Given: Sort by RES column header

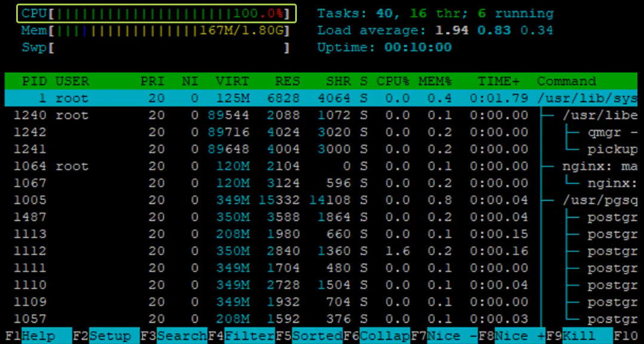Looking at the screenshot, I should pos(288,81).
